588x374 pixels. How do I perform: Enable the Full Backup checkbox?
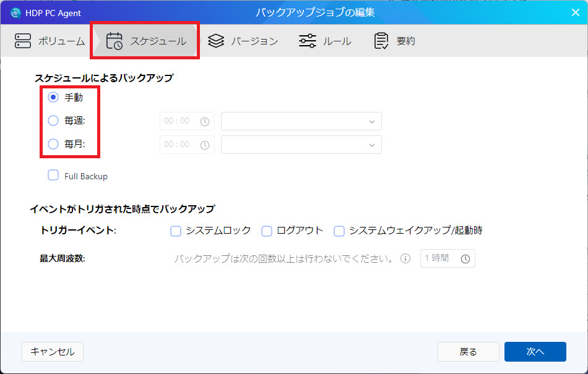tap(53, 176)
